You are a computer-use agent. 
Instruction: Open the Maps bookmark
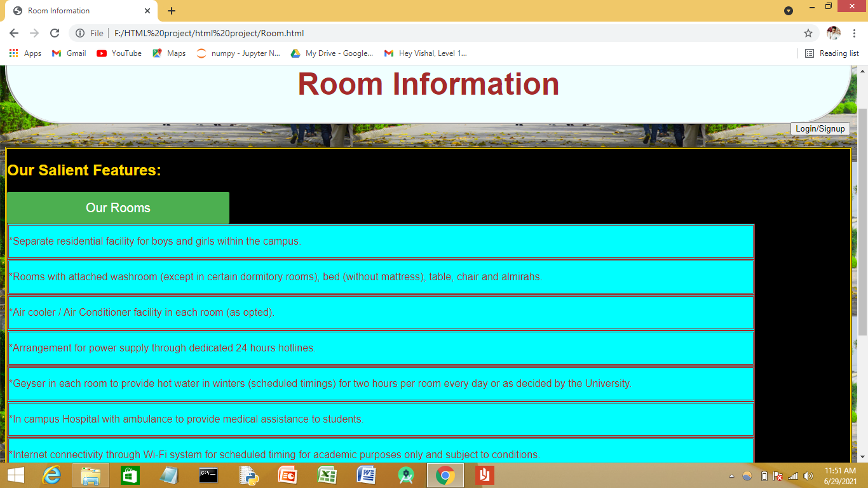click(168, 53)
